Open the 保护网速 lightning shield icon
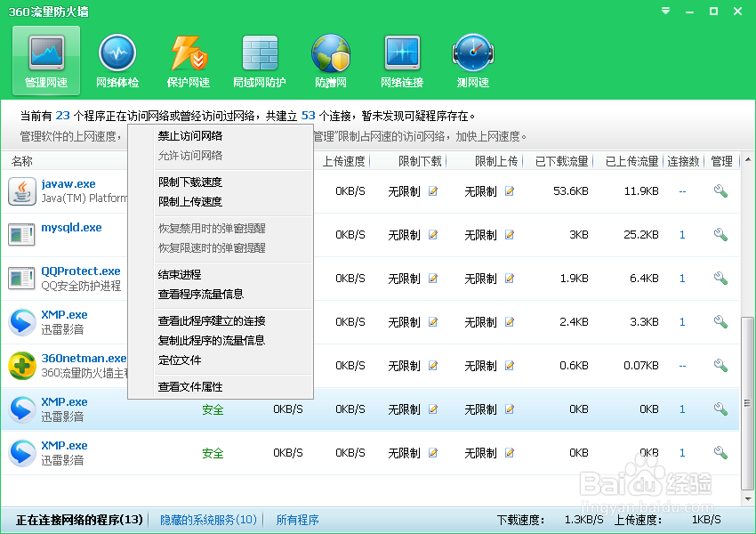 (189, 61)
